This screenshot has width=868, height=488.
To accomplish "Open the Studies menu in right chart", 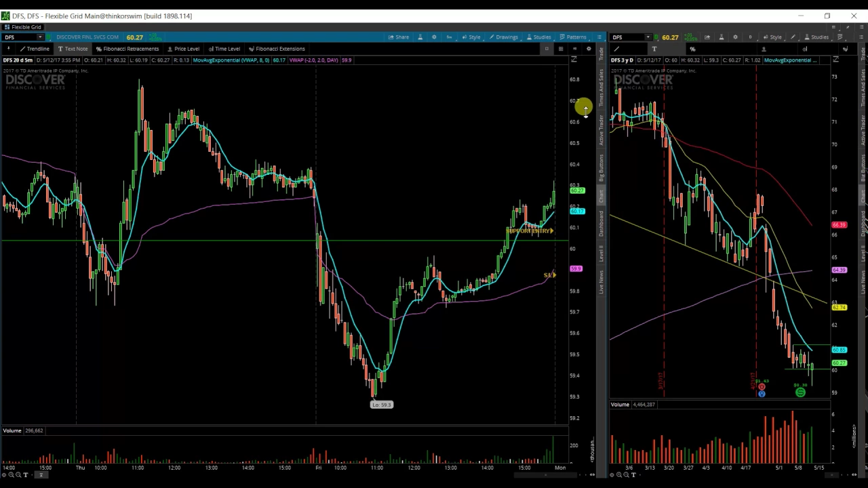I will click(x=816, y=37).
